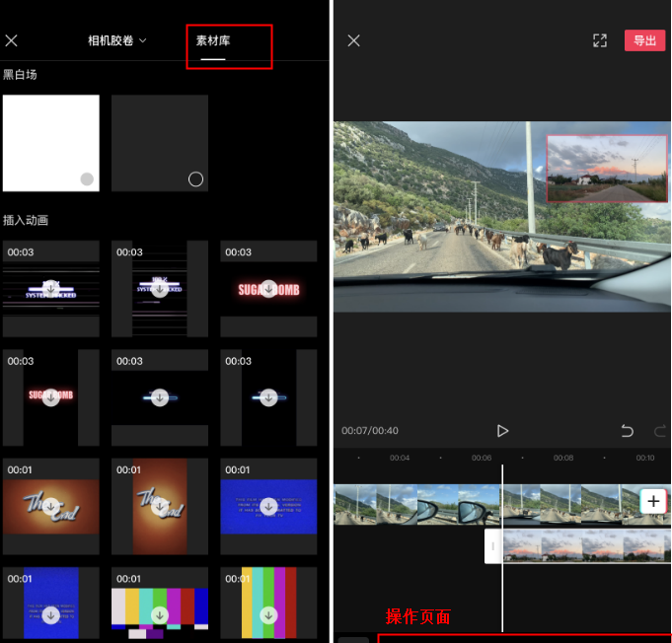Click the 导出 export button
The width and height of the screenshot is (672, 643).
pos(644,40)
